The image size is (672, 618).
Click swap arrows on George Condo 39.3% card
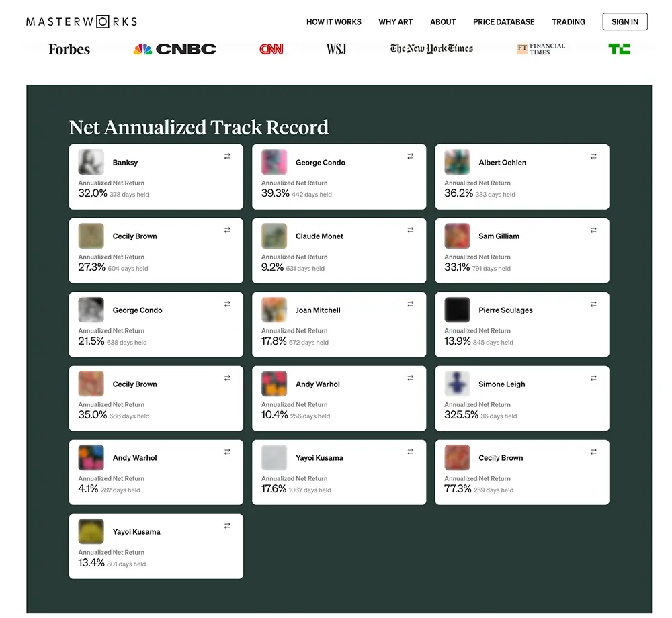click(410, 157)
